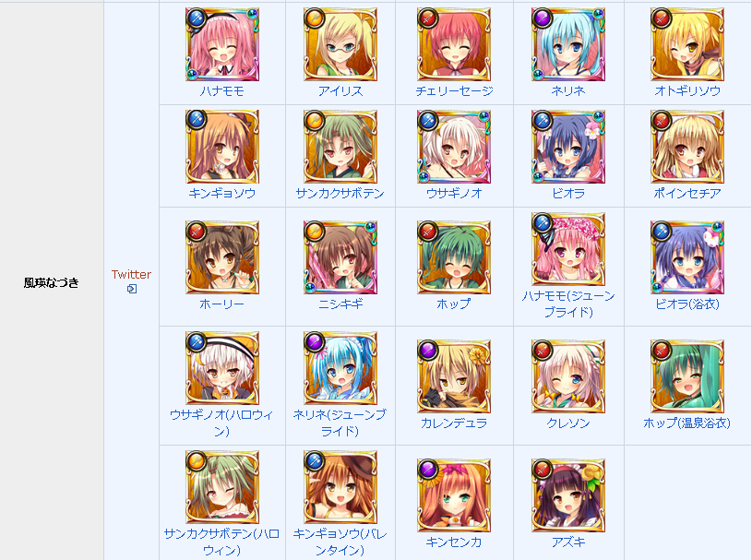Click the ホップ(温泉浴衣) name link

coord(686,423)
